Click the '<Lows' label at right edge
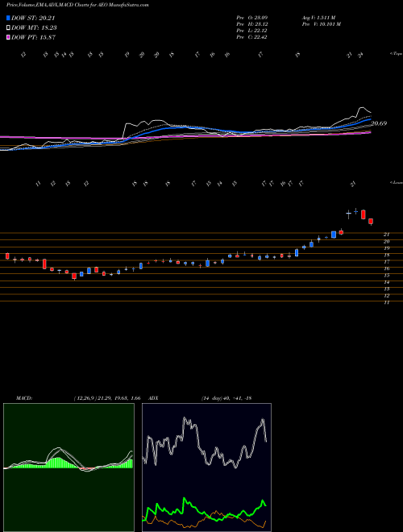 pos(396,182)
